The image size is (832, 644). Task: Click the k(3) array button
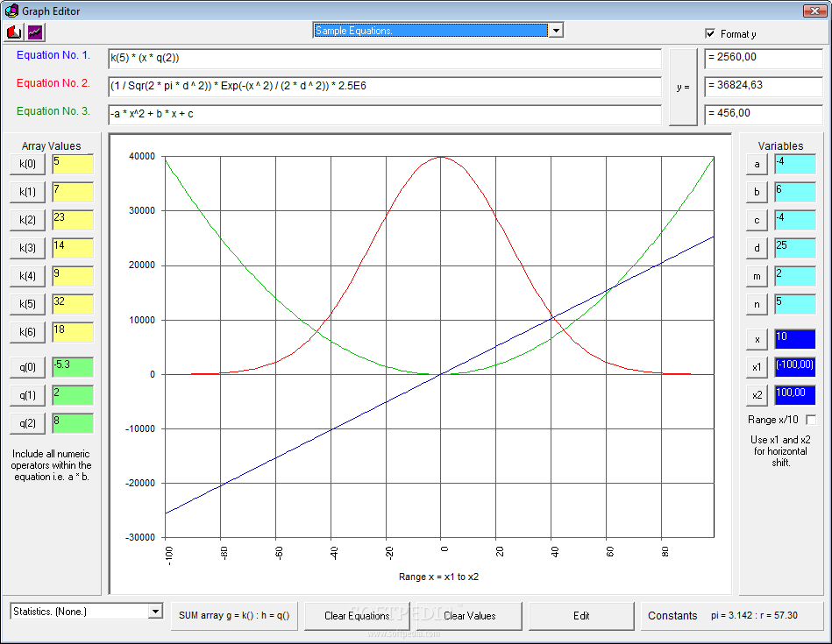[x=27, y=248]
